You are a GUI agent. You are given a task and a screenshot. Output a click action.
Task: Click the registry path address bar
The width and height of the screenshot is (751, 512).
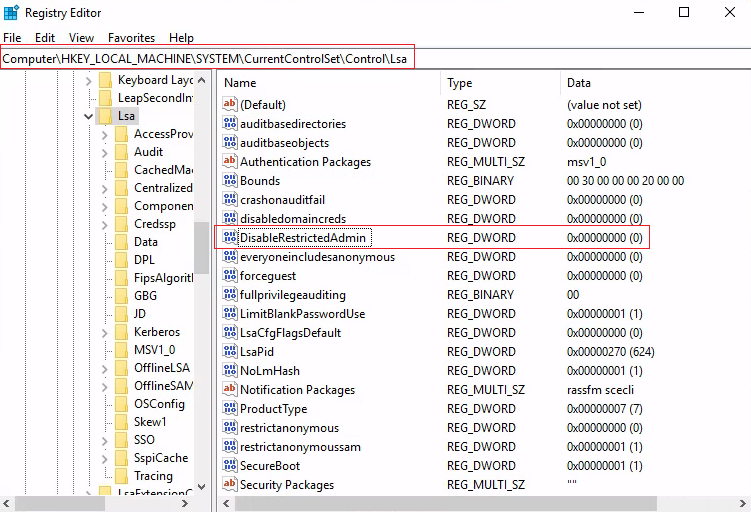tap(207, 59)
